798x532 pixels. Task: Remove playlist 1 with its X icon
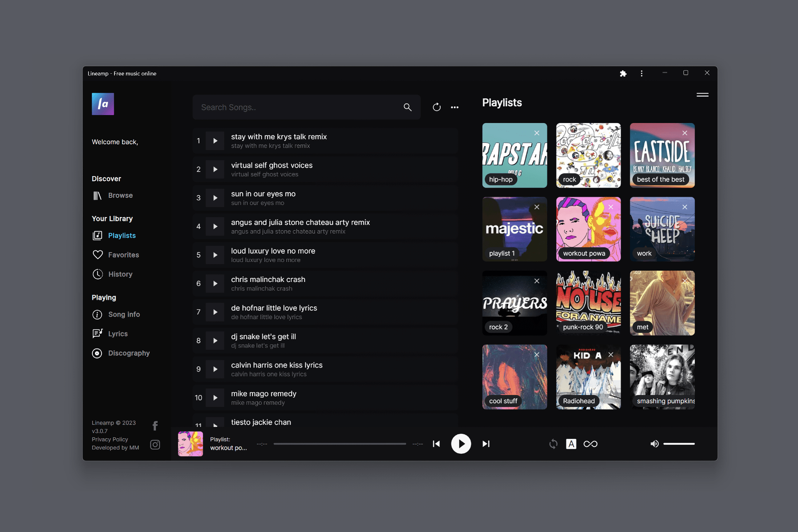[537, 207]
